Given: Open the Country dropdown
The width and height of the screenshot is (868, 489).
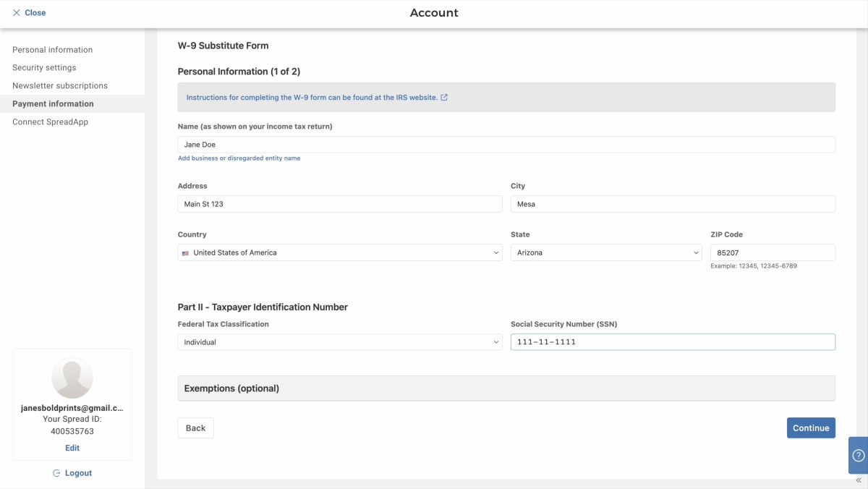Looking at the screenshot, I should click(340, 252).
